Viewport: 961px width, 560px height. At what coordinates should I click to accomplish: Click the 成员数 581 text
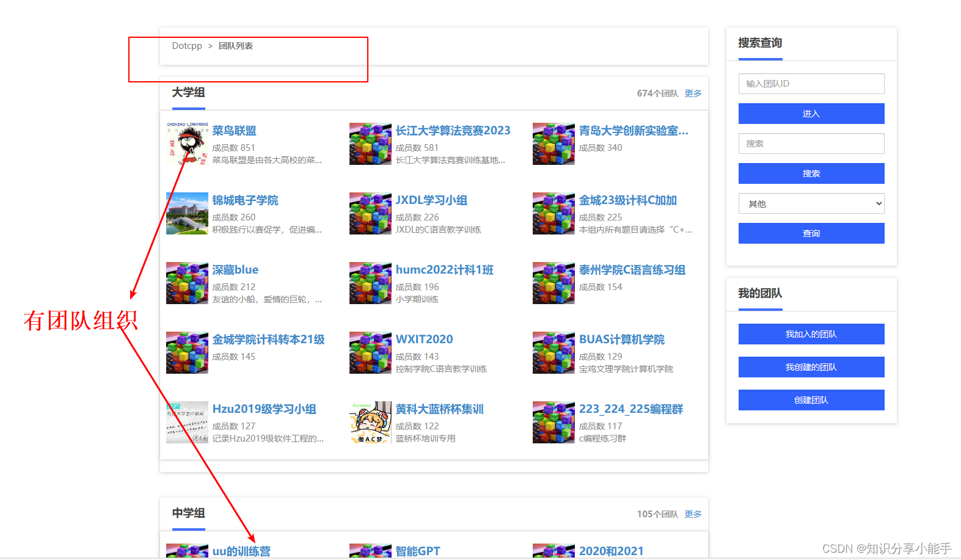(417, 148)
